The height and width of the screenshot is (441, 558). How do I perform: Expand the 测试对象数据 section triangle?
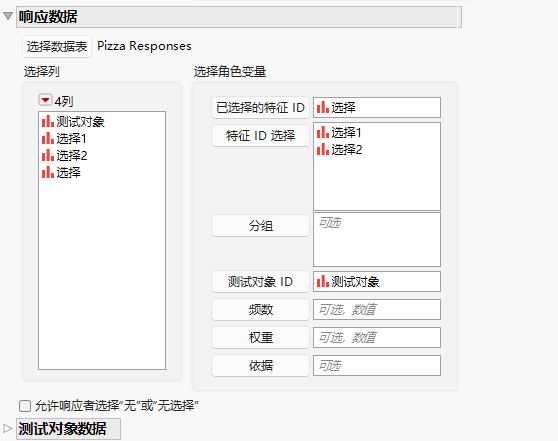pyautogui.click(x=7, y=428)
